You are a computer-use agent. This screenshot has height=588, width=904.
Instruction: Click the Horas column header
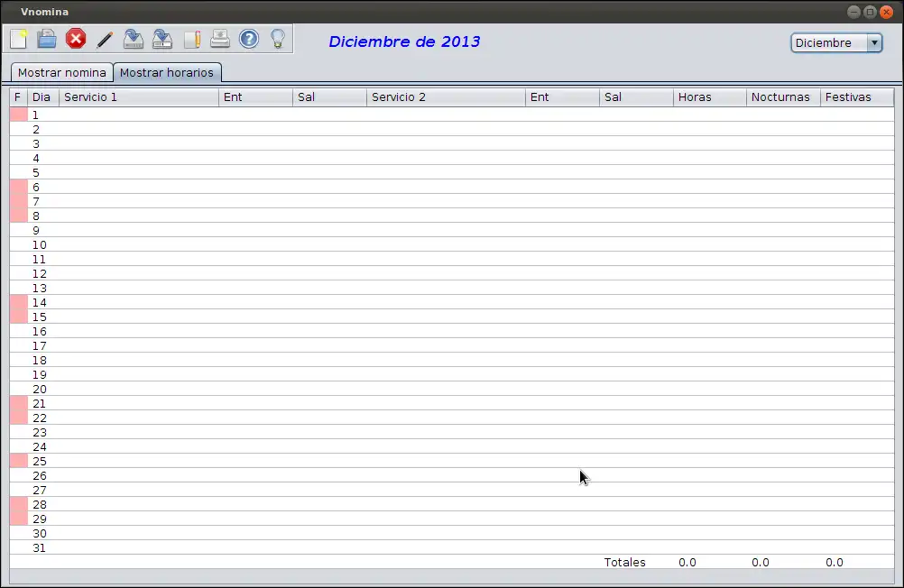pos(710,96)
